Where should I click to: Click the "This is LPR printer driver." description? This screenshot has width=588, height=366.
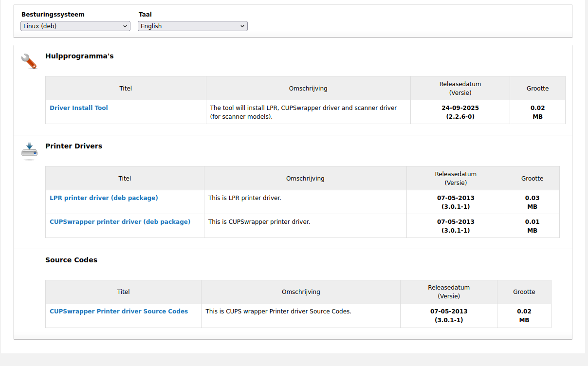pyautogui.click(x=245, y=198)
